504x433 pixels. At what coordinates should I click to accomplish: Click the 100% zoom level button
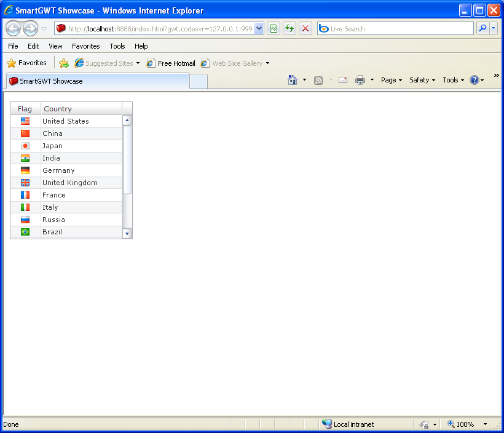click(x=460, y=424)
